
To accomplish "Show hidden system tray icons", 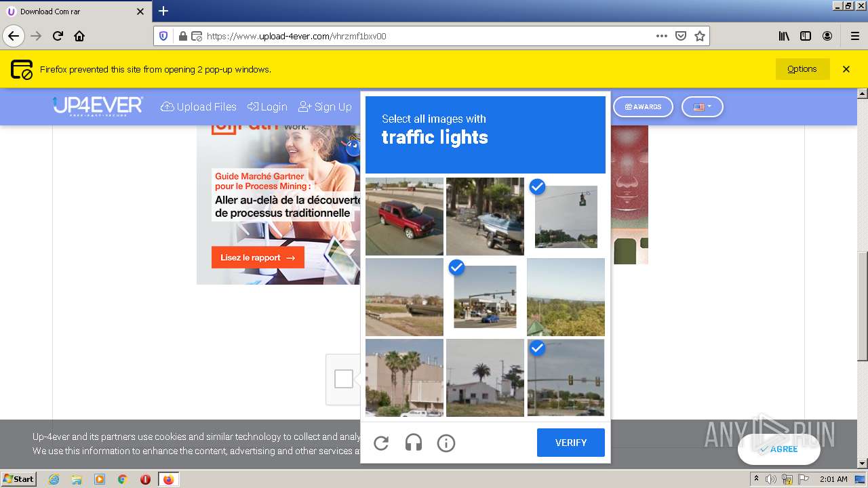I will (x=756, y=479).
